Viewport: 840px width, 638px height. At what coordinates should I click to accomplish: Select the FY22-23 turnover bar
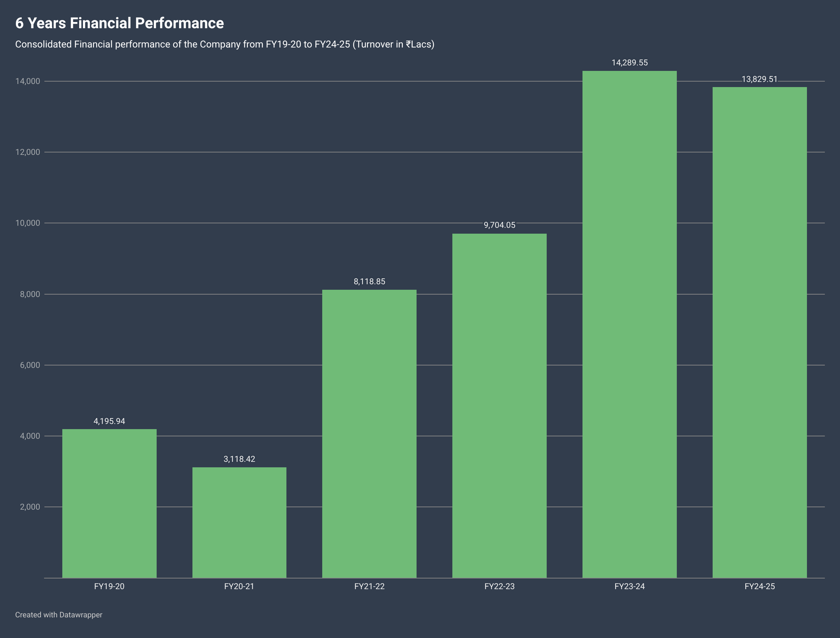pyautogui.click(x=499, y=406)
